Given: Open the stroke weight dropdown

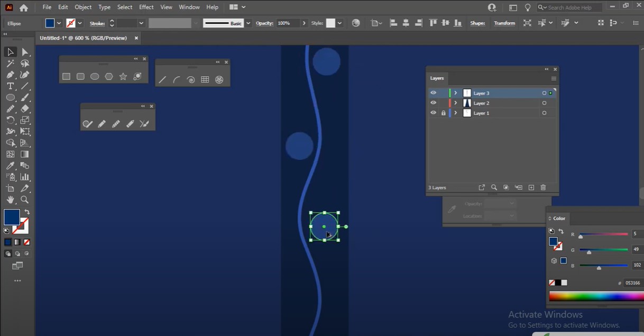Looking at the screenshot, I should tap(141, 23).
